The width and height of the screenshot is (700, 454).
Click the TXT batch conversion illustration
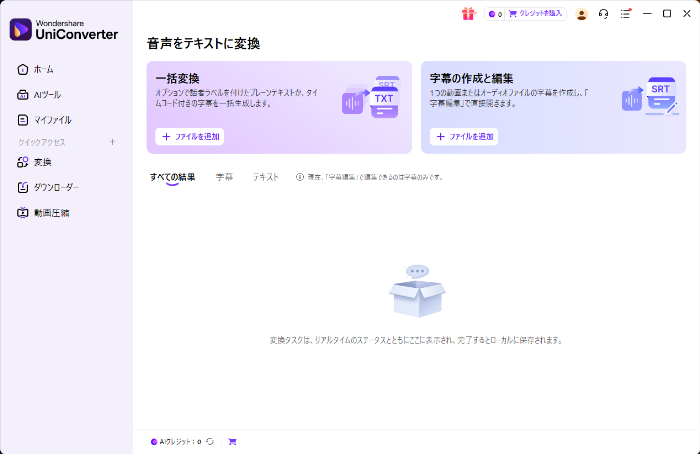click(x=371, y=97)
